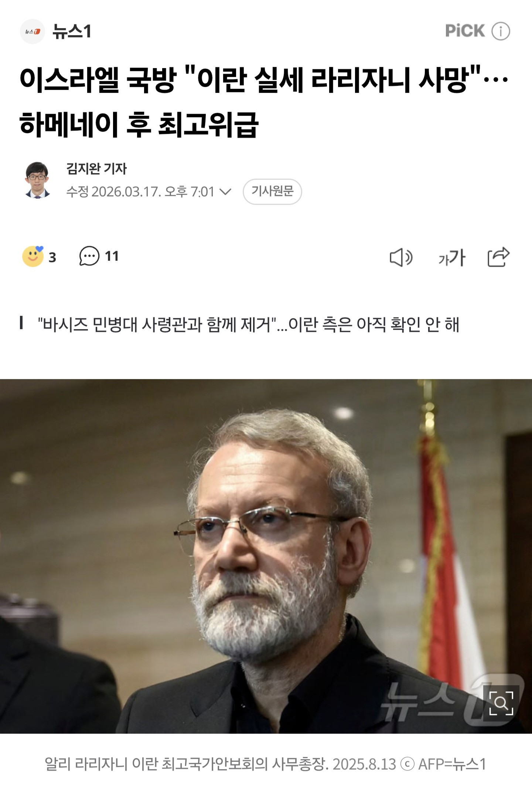Viewport: 532px width, 805px height.
Task: Expand the chevron beside the modified time
Action: (225, 192)
